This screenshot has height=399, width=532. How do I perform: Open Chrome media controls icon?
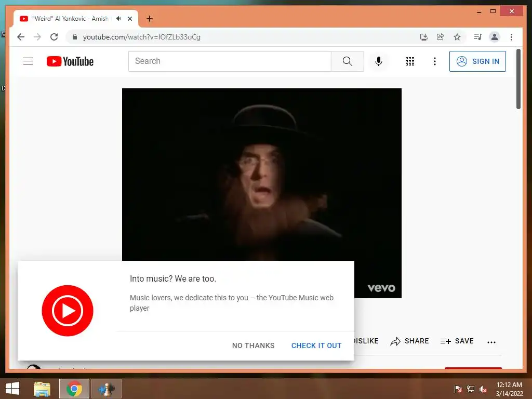(478, 37)
